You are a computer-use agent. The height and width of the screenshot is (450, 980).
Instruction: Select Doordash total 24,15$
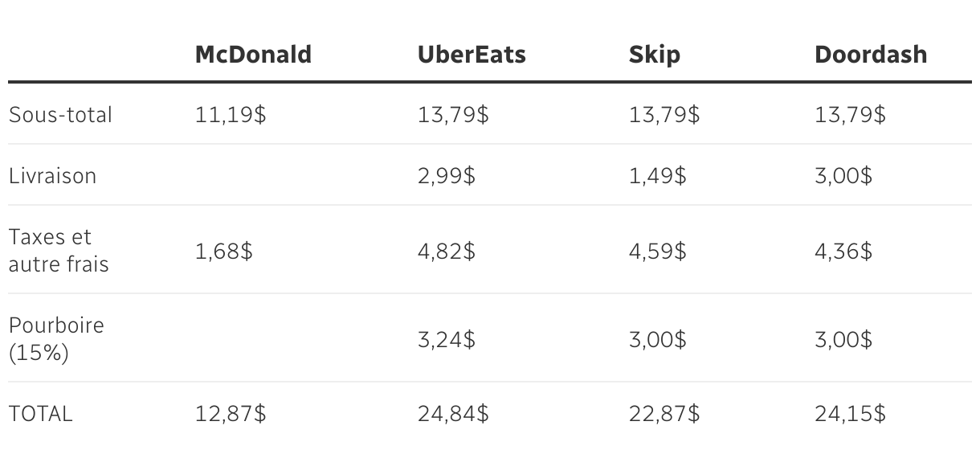click(850, 414)
